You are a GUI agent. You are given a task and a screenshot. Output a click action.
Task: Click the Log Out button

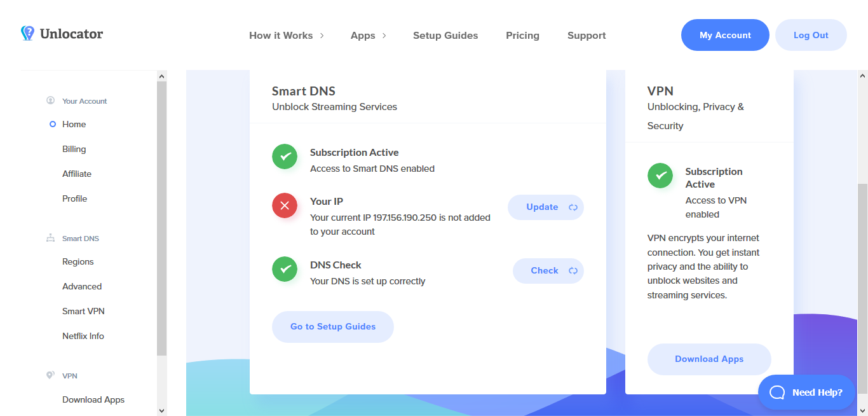pyautogui.click(x=811, y=35)
